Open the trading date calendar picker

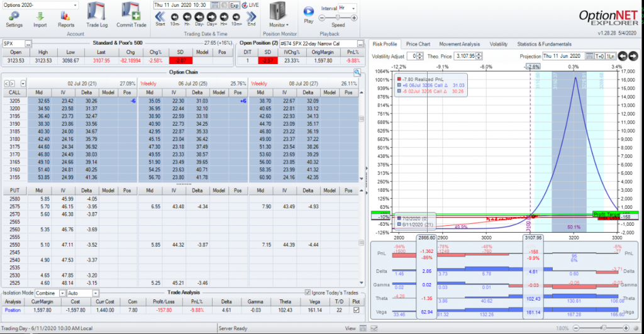tap(215, 5)
